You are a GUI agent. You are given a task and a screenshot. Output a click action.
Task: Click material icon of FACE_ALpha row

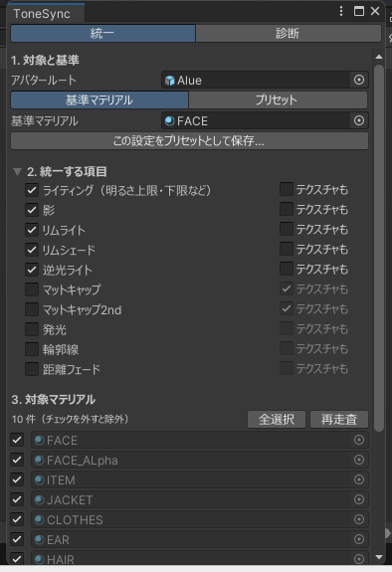click(40, 460)
